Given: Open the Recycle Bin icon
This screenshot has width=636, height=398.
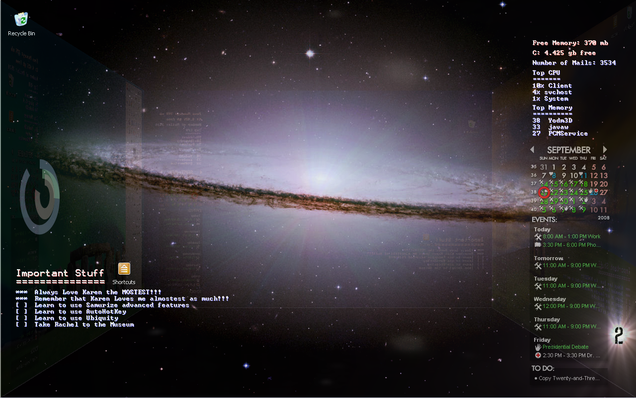Looking at the screenshot, I should pyautogui.click(x=21, y=20).
